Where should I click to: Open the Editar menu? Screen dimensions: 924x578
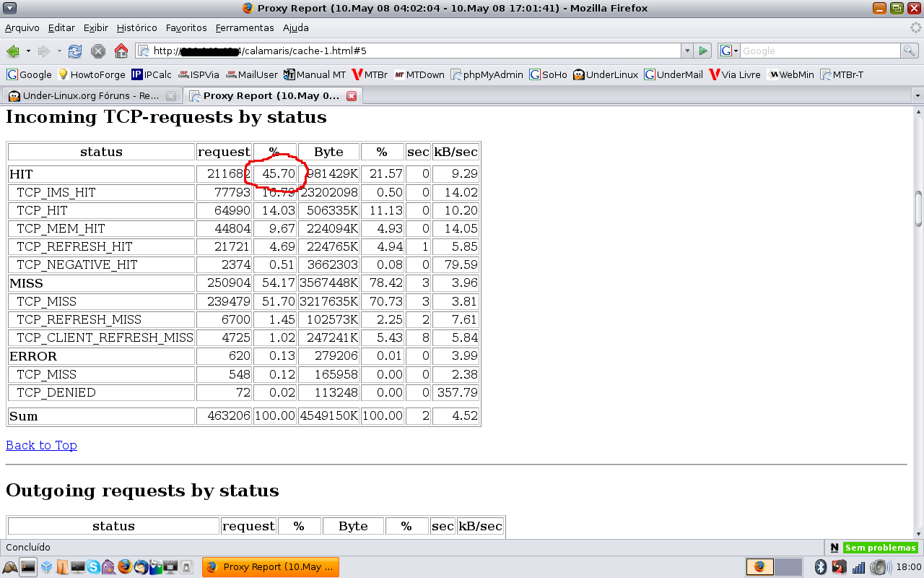61,27
